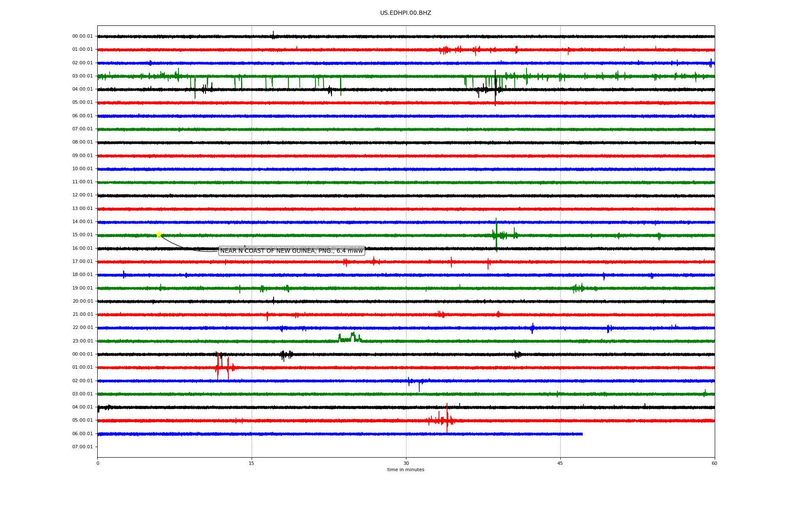Viewport: 812px width, 508px height.
Task: Click the 22:00:01 row label
Action: (x=82, y=328)
